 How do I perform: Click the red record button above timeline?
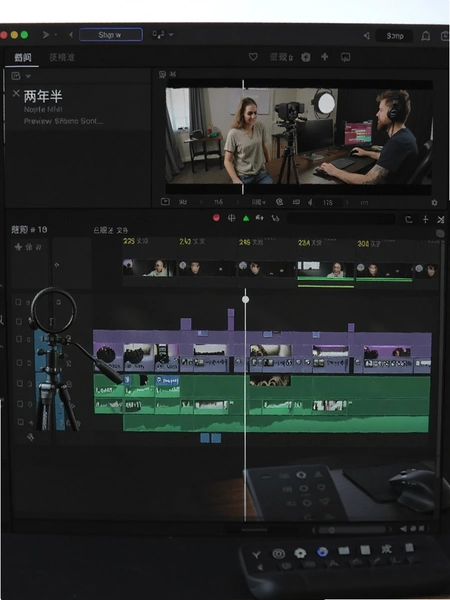216,218
